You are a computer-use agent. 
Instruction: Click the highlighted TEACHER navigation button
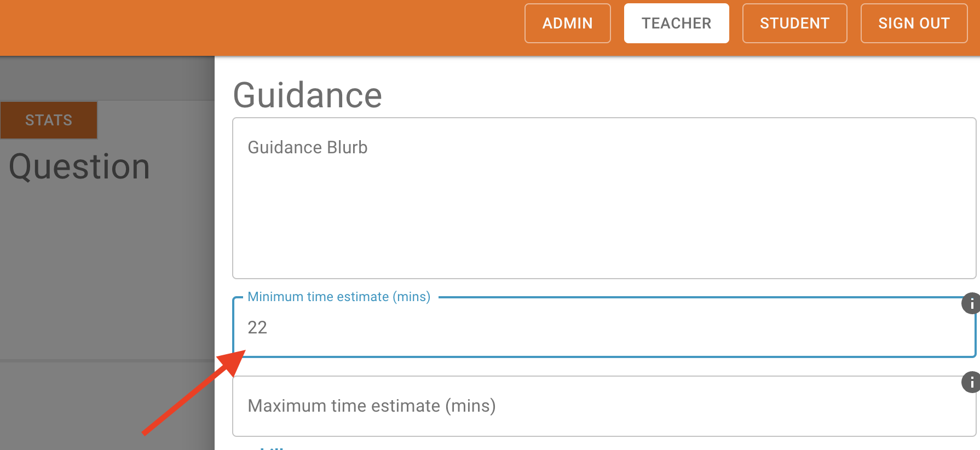point(676,23)
